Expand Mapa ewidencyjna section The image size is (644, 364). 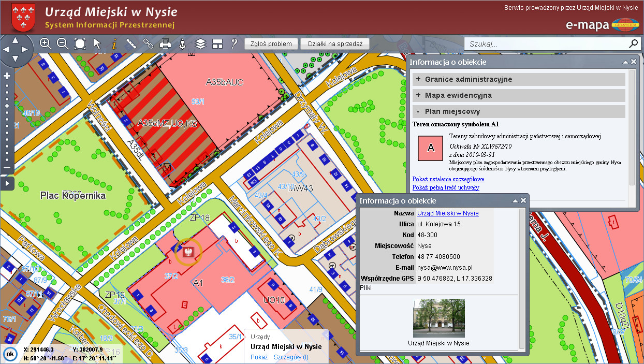[x=519, y=95]
